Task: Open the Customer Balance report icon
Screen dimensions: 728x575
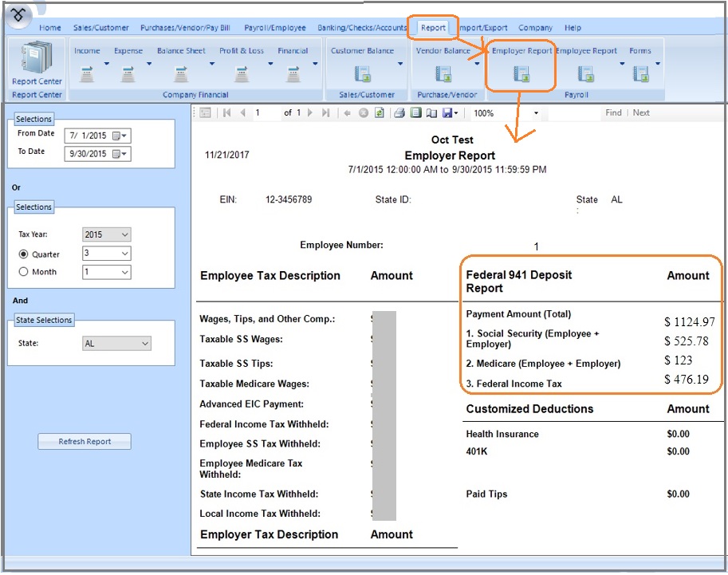Action: pos(363,74)
